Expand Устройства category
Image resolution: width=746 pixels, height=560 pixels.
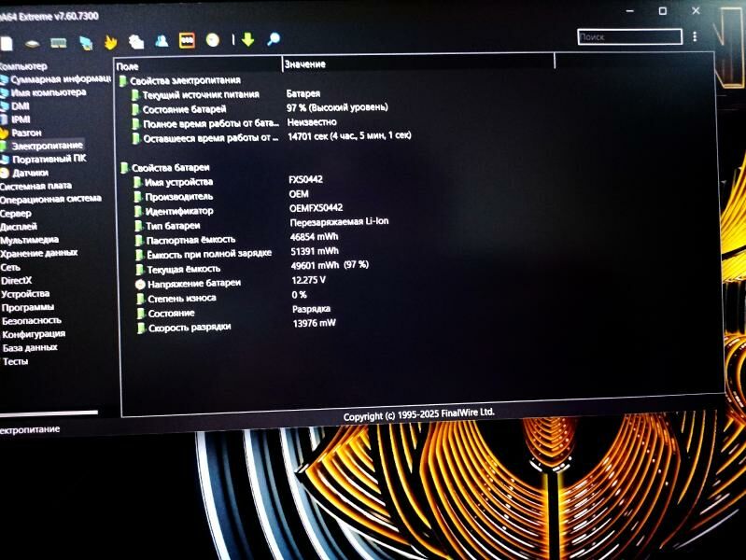(x=26, y=294)
